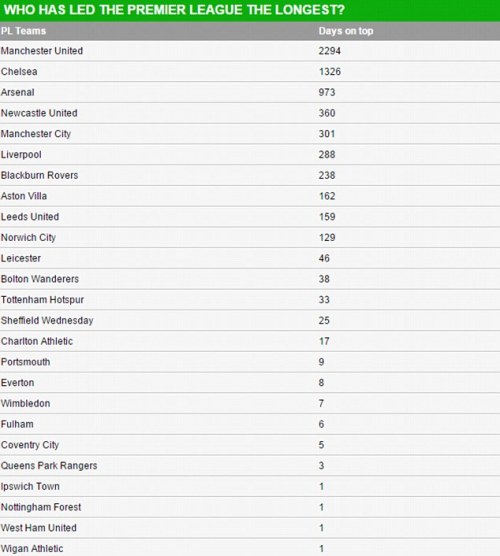Select the Wigan Athletic row
500x556 pixels.
coord(250,547)
